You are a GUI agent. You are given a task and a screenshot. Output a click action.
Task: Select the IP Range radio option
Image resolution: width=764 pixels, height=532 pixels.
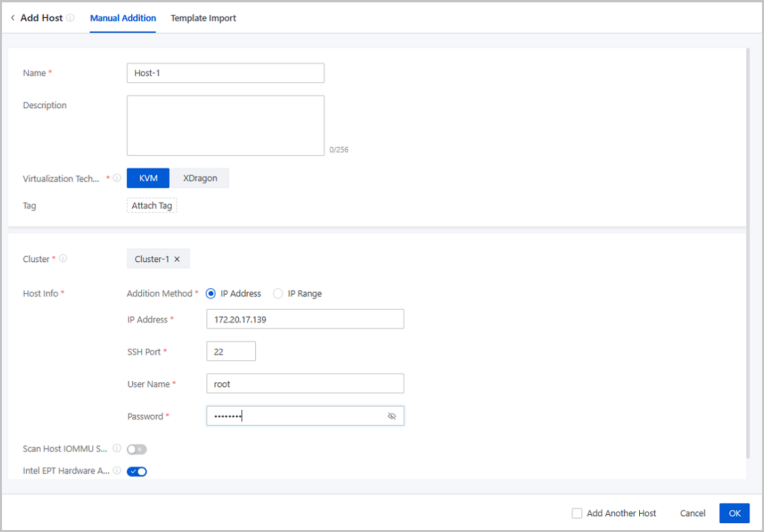pyautogui.click(x=278, y=293)
